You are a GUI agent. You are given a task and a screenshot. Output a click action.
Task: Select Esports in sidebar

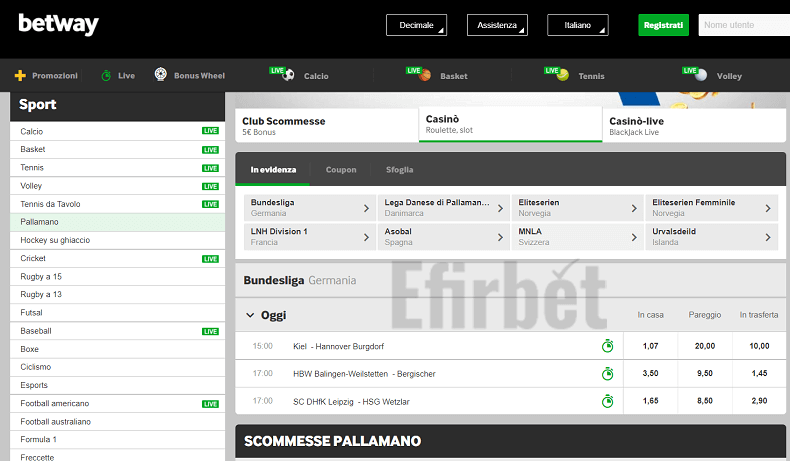(117, 385)
